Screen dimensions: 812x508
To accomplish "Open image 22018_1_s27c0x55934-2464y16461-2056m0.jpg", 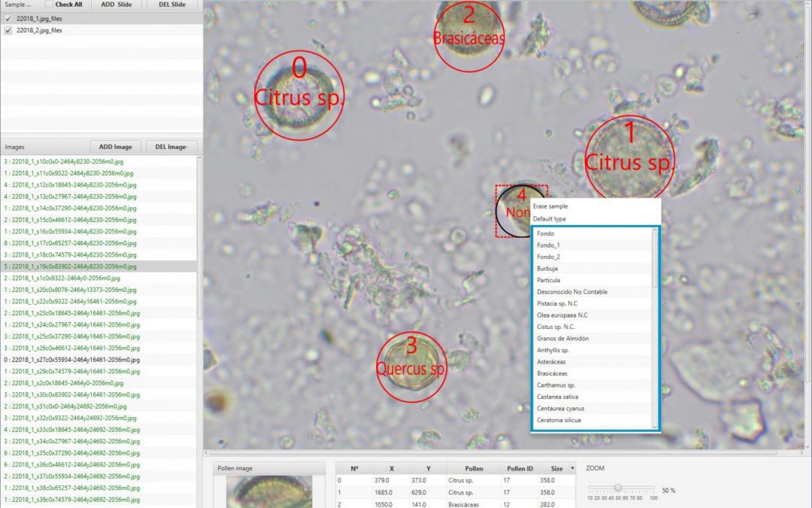I will pos(98,360).
